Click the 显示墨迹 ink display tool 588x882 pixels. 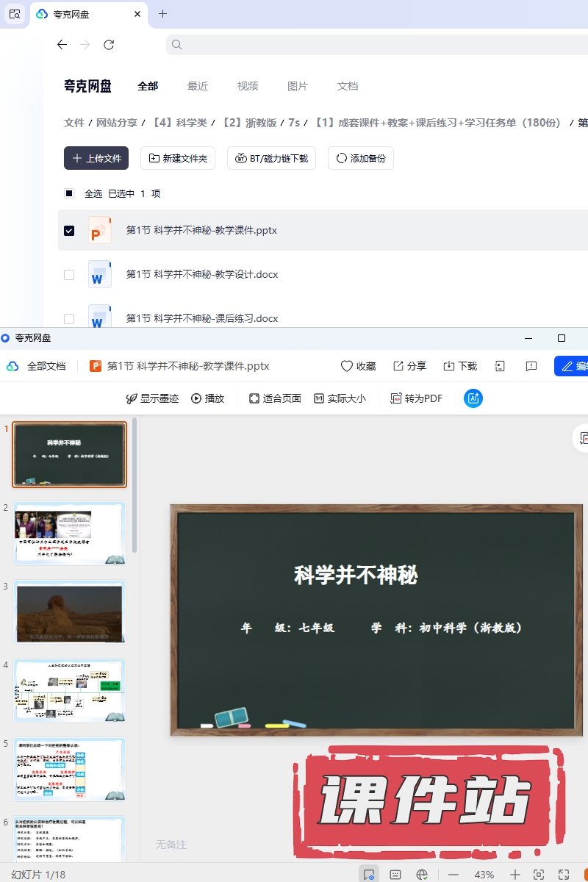(152, 398)
